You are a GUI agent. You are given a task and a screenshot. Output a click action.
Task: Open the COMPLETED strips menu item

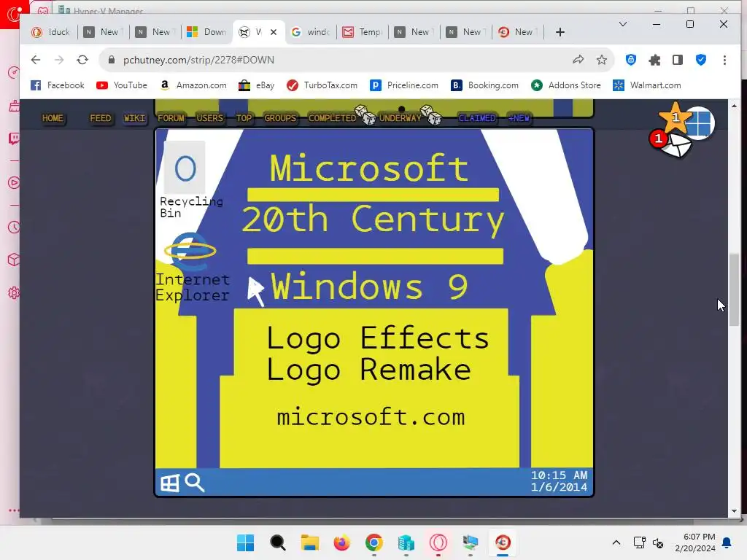point(332,118)
